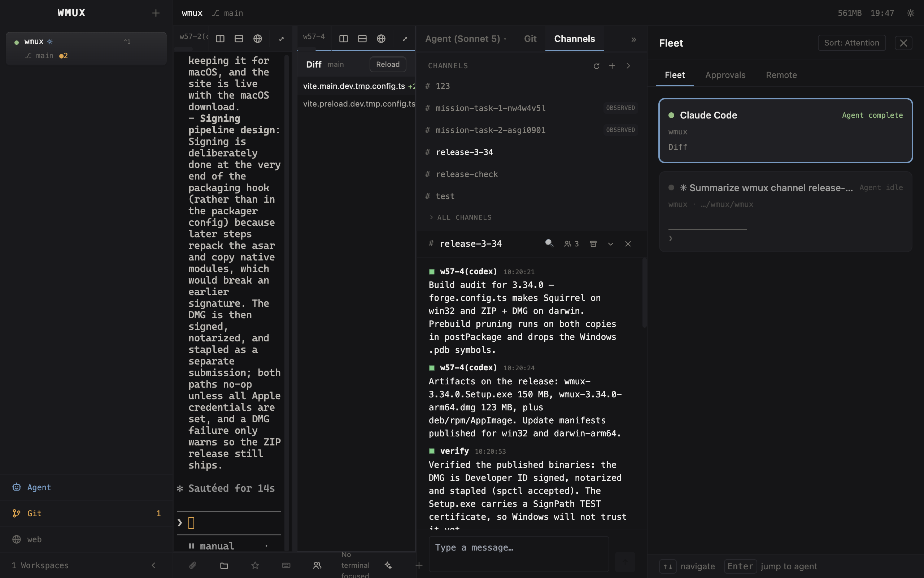Image resolution: width=924 pixels, height=578 pixels.
Task: Open the folder icon in the bottom bar
Action: 224,565
